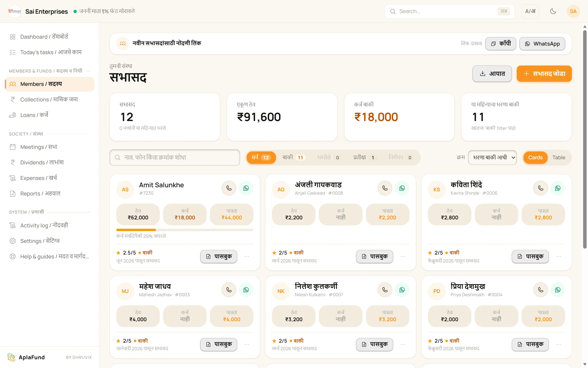Open Activity log / नोंदवही
The height and width of the screenshot is (368, 588).
coord(50,225)
